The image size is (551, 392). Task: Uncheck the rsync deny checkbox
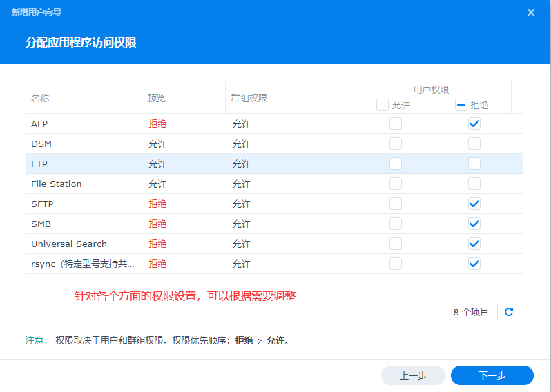click(474, 264)
